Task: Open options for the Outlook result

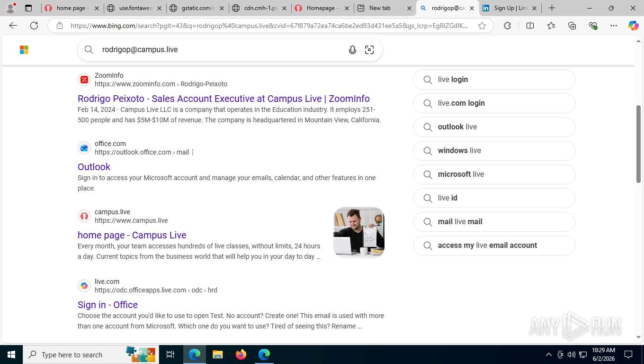Action: pos(193,152)
